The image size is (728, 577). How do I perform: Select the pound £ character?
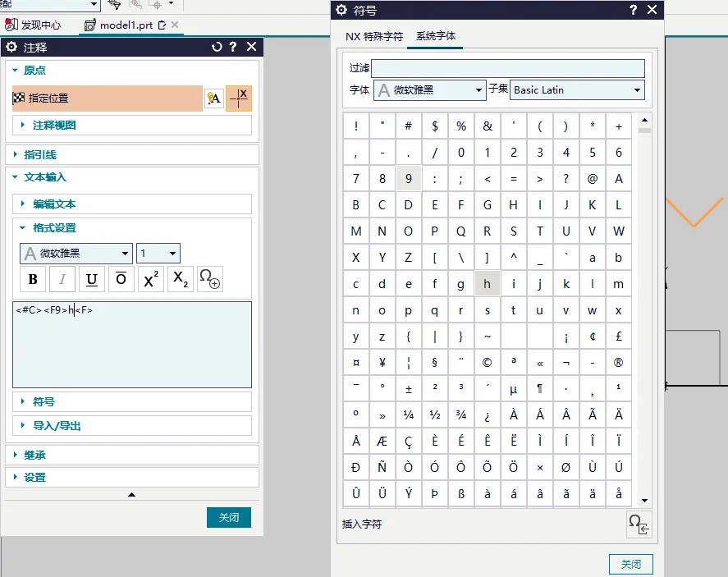tap(618, 336)
